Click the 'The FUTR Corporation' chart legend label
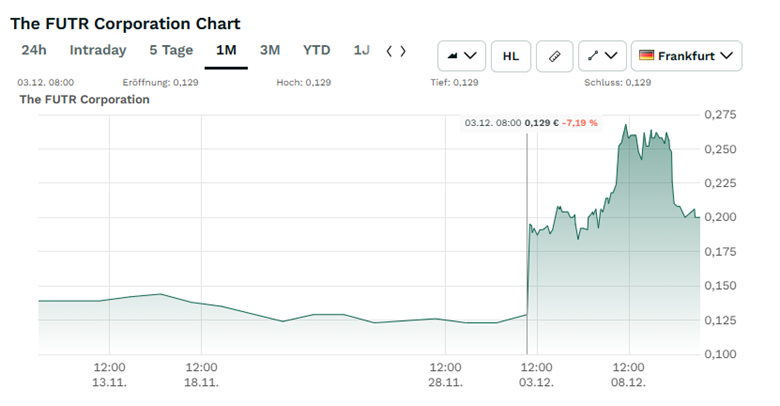 tap(85, 100)
